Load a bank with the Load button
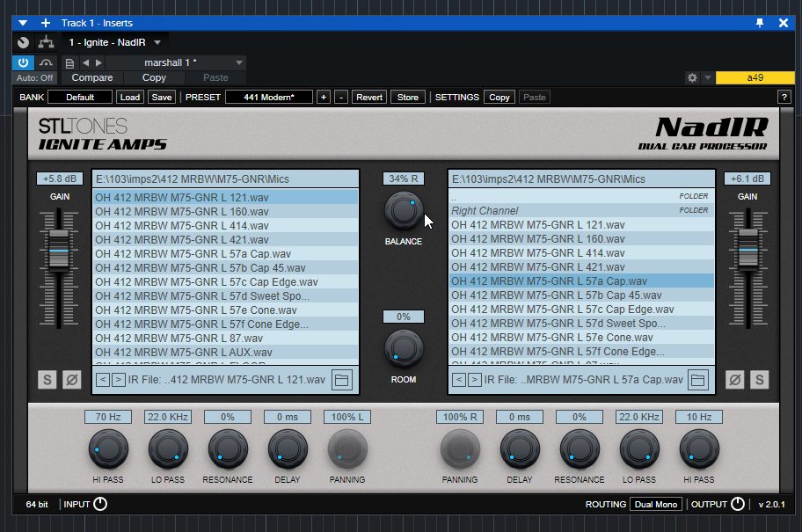 coord(130,98)
